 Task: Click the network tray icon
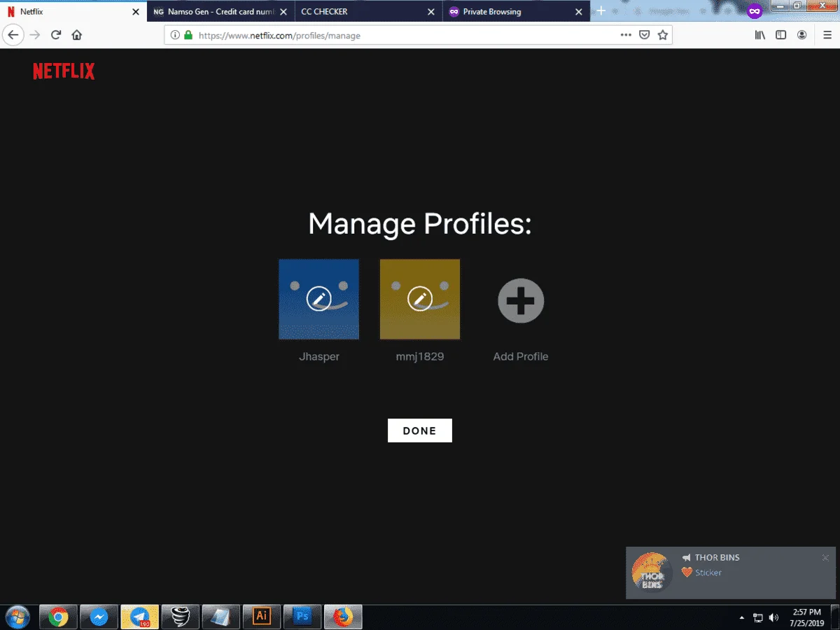(x=758, y=618)
